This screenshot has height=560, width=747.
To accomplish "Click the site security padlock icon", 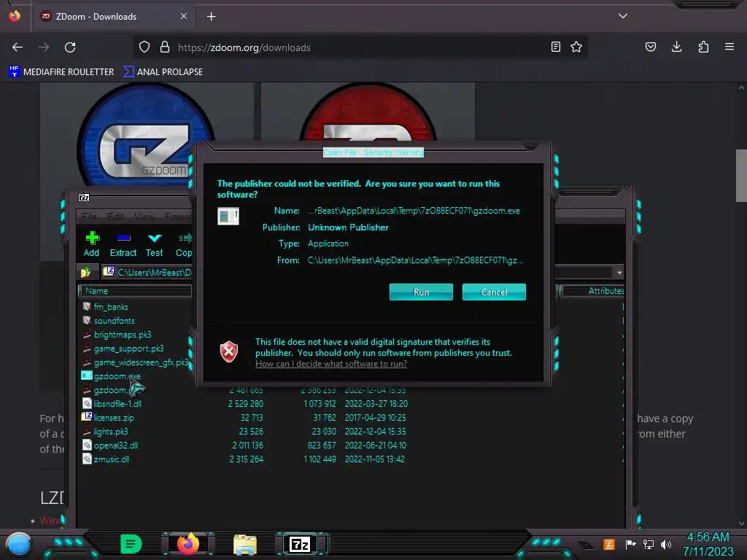I will pyautogui.click(x=165, y=47).
